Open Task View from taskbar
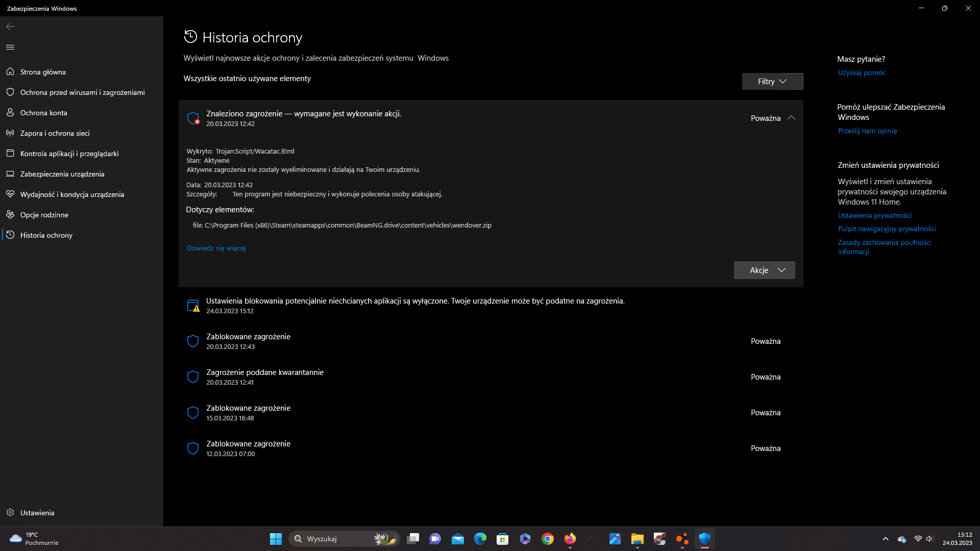Screen dimensions: 980x551 pyautogui.click(x=413, y=539)
